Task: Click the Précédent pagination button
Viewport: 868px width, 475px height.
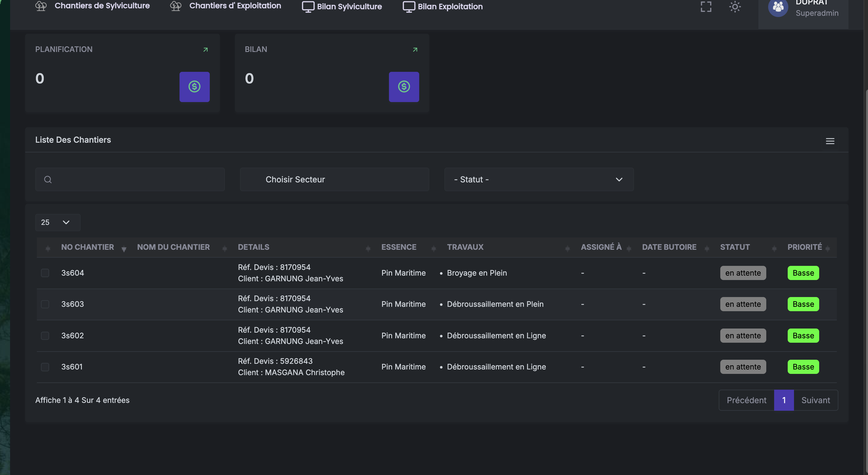Action: click(x=746, y=400)
